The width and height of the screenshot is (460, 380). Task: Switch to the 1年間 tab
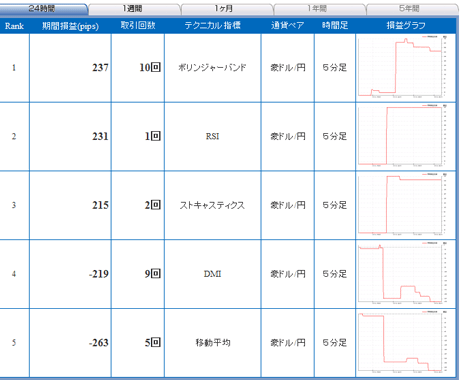point(318,9)
